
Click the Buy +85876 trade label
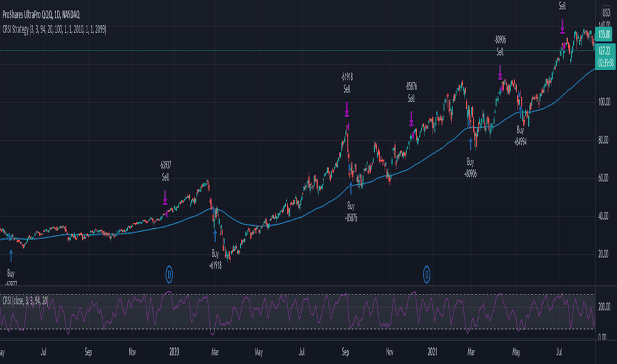[351, 212]
